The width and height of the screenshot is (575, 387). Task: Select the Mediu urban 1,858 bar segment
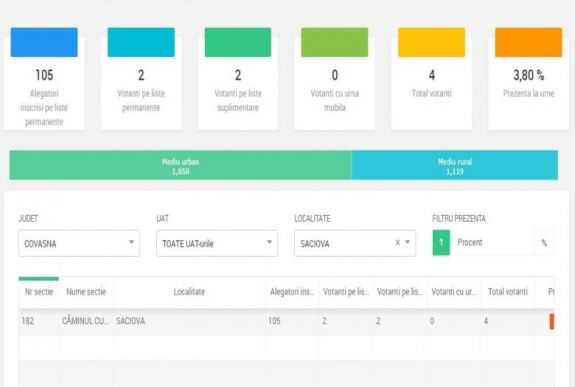click(x=180, y=165)
